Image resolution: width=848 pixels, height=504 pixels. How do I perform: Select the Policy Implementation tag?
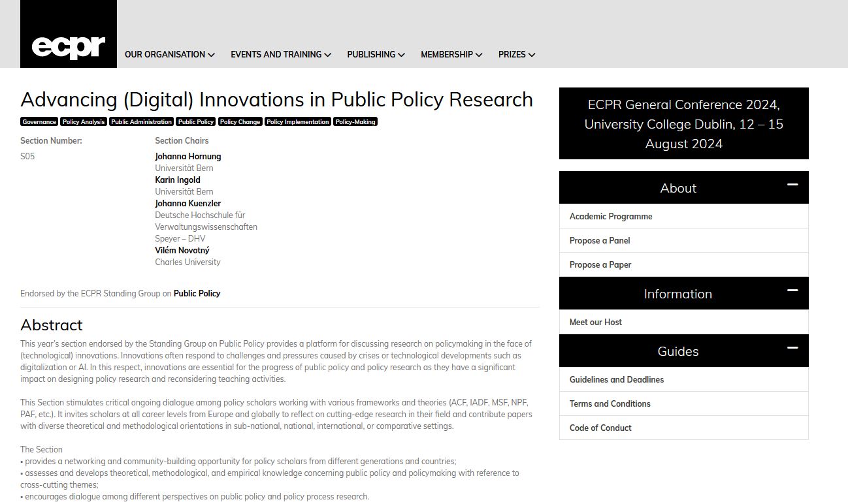pyautogui.click(x=298, y=122)
